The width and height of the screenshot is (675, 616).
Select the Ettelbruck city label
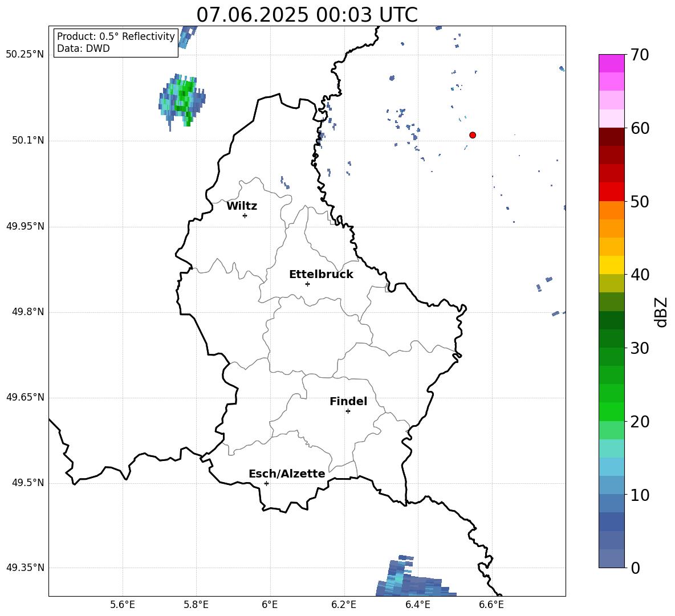[321, 275]
